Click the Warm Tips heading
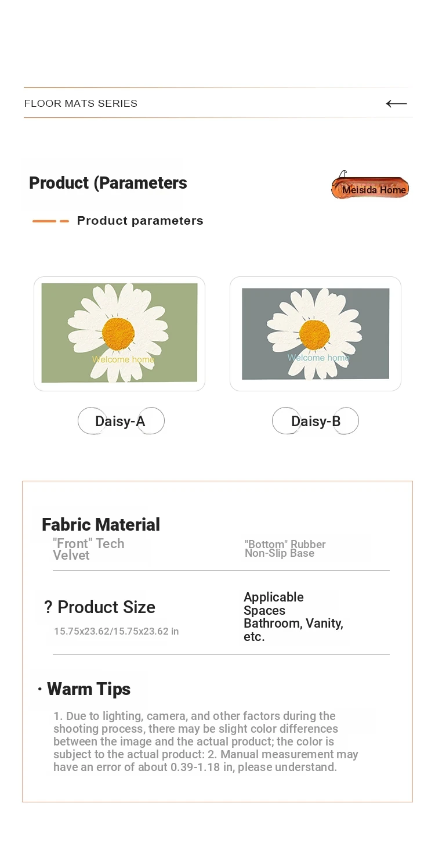Image resolution: width=435 pixels, height=868 pixels. [x=89, y=689]
